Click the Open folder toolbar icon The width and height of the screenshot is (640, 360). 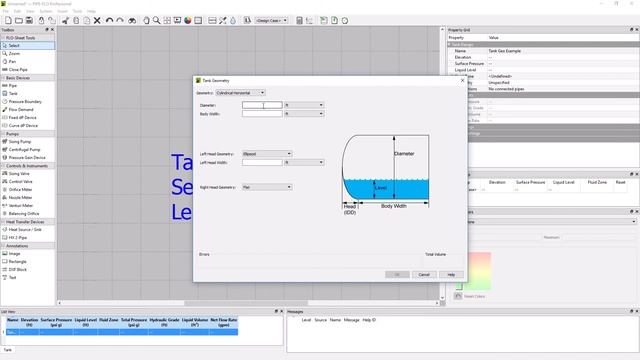coord(19,20)
